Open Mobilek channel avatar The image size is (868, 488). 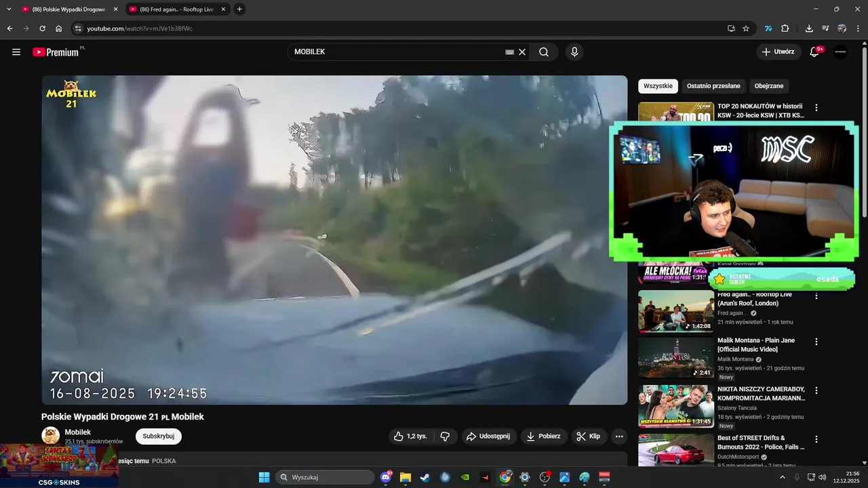51,436
